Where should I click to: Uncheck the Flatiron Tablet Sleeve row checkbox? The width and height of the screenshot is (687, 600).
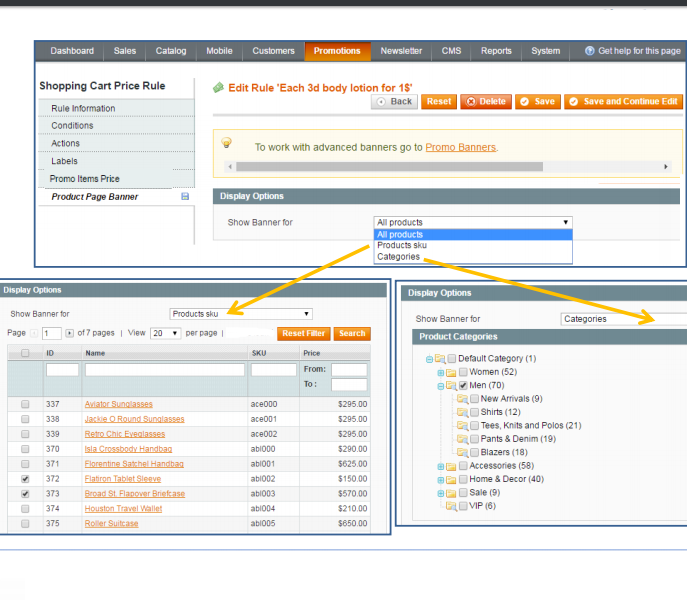point(24,479)
